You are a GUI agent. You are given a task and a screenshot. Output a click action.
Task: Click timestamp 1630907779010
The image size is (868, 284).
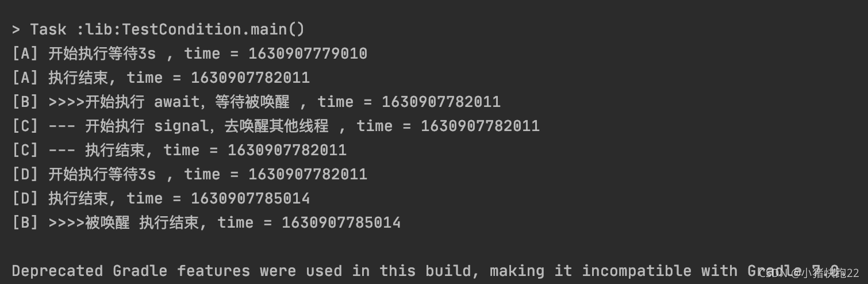308,53
